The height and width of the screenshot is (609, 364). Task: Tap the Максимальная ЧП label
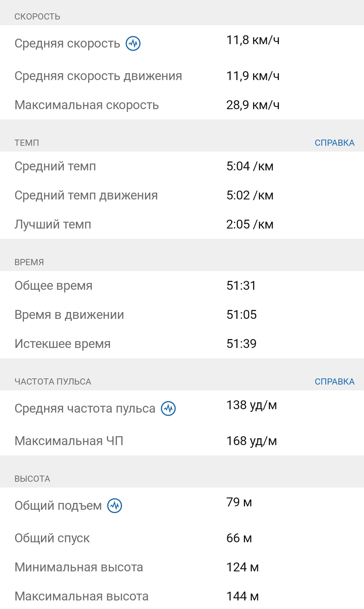coord(69,441)
